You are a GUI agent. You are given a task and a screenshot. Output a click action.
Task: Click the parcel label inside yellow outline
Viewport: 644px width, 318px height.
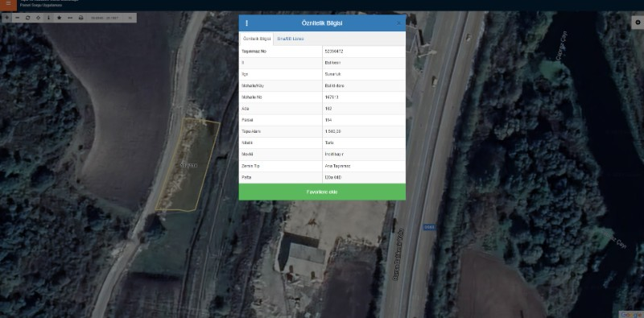[x=189, y=165]
